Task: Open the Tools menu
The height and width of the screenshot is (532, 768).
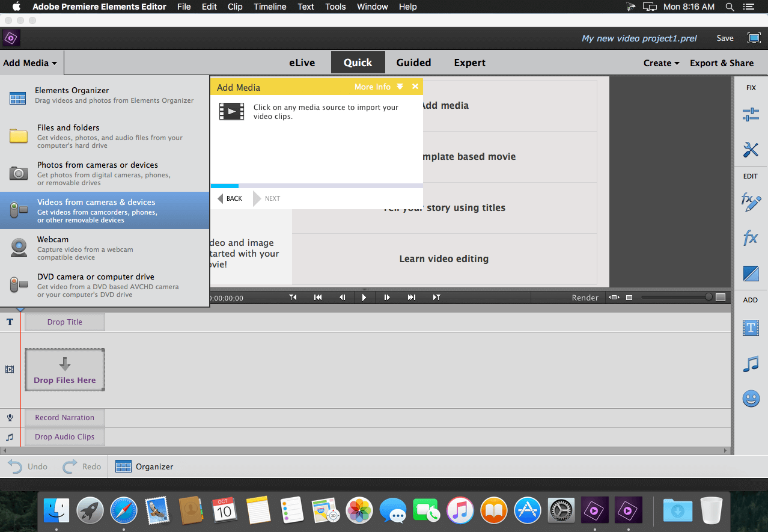Action: coord(335,7)
